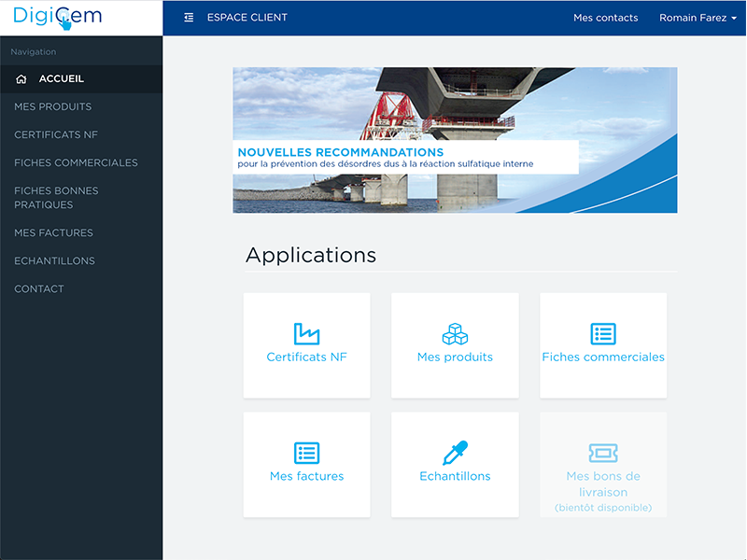Viewport: 747px width, 560px height.
Task: Open Mes contacts in the top bar
Action: coord(605,18)
